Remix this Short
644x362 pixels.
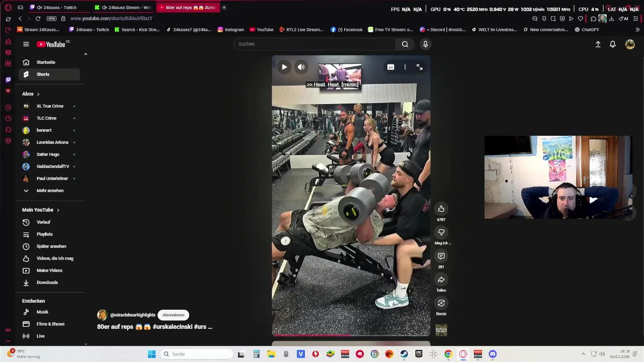point(441,303)
